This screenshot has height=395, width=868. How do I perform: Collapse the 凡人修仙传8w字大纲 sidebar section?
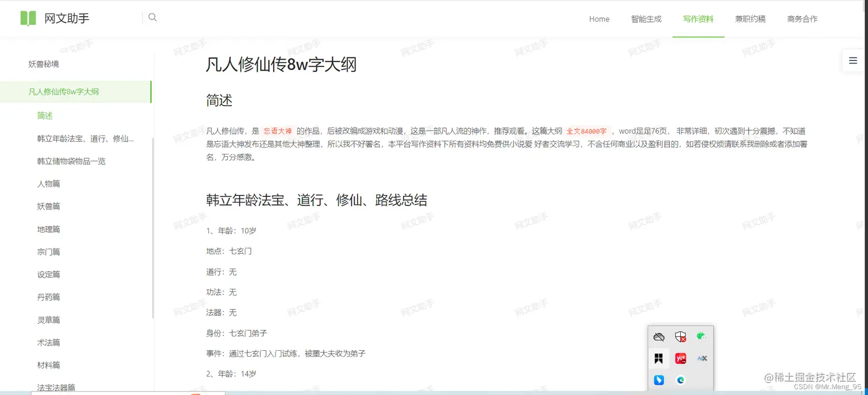(63, 91)
